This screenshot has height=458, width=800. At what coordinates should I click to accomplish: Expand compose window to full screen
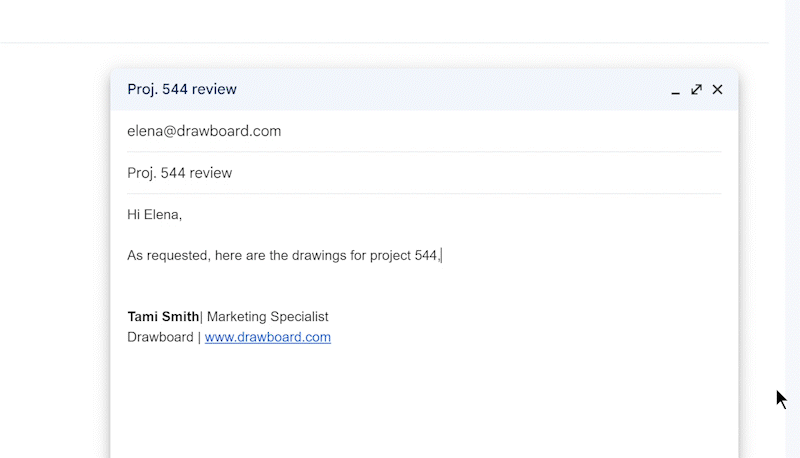point(696,90)
